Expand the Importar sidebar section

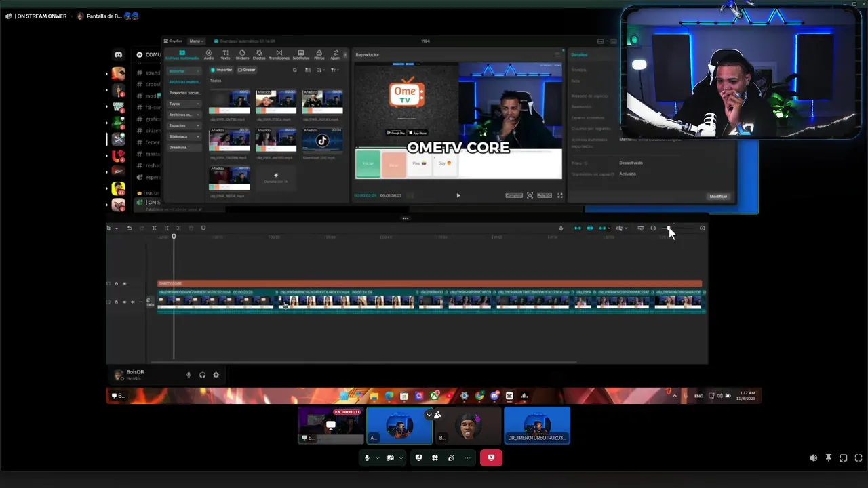(184, 70)
